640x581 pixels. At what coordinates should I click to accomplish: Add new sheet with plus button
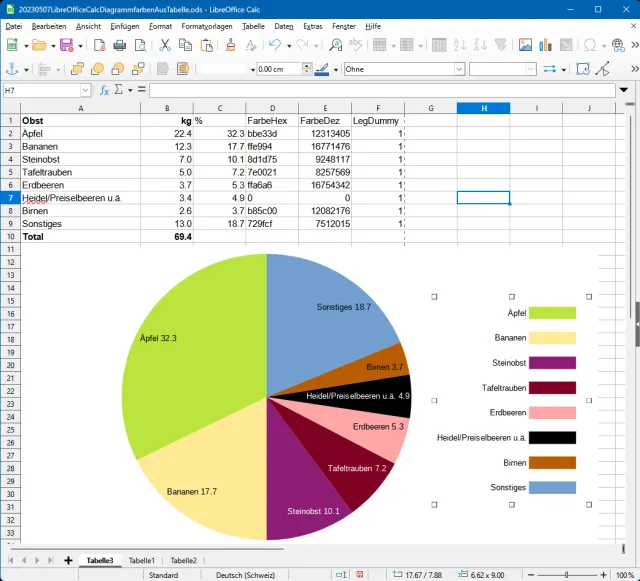68,561
